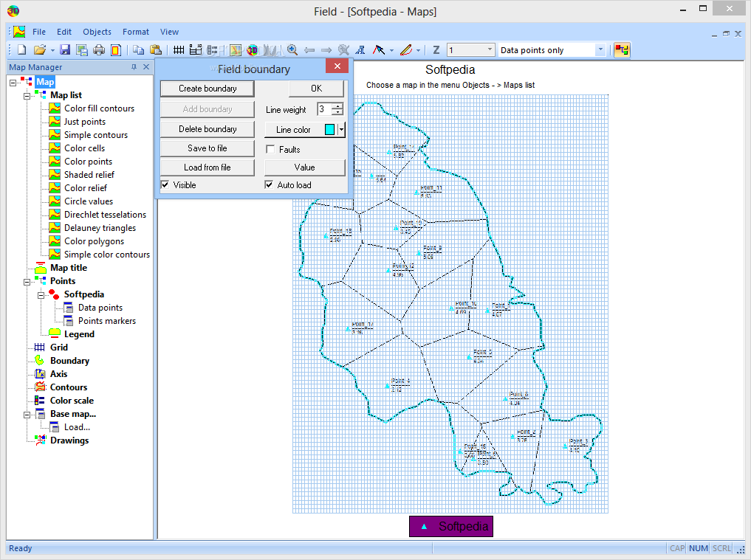Click the cyan Line color swatch
Viewport: 751px width, 560px height.
coord(329,129)
